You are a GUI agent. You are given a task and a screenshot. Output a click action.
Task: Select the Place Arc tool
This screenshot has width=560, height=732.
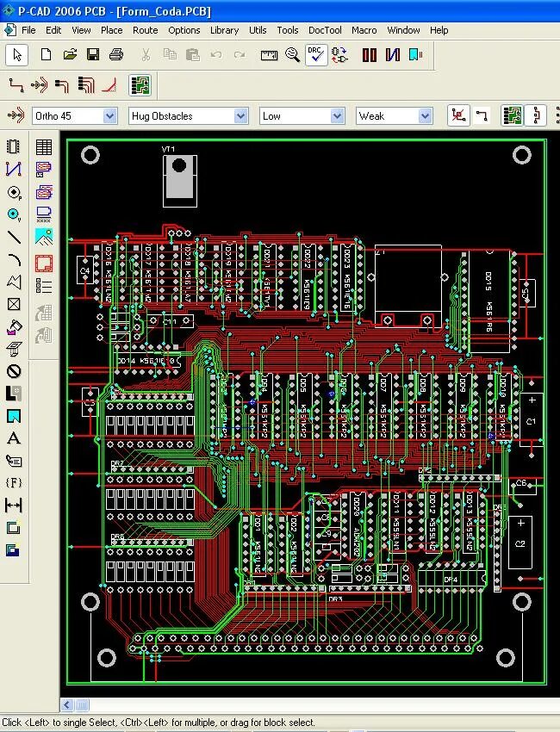pos(14,259)
